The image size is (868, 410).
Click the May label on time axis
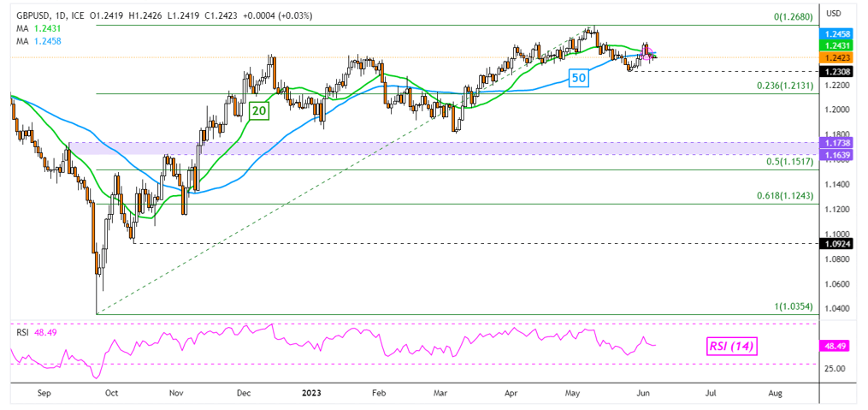(574, 393)
